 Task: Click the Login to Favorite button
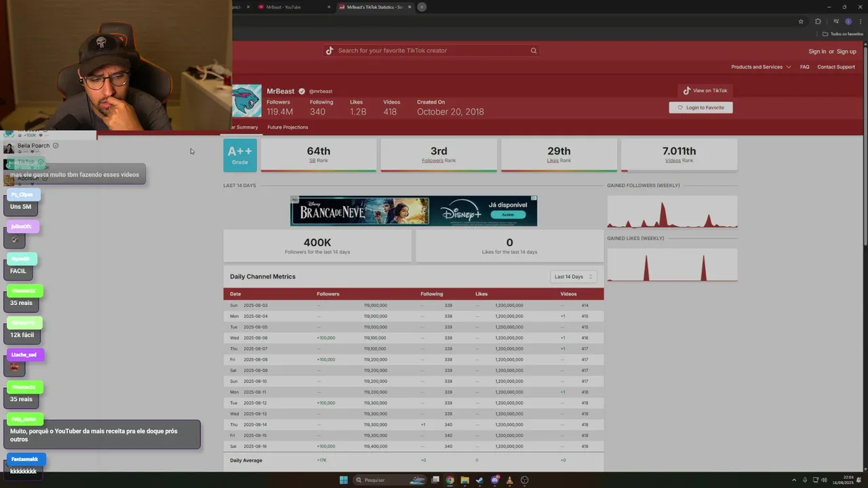pyautogui.click(x=701, y=107)
